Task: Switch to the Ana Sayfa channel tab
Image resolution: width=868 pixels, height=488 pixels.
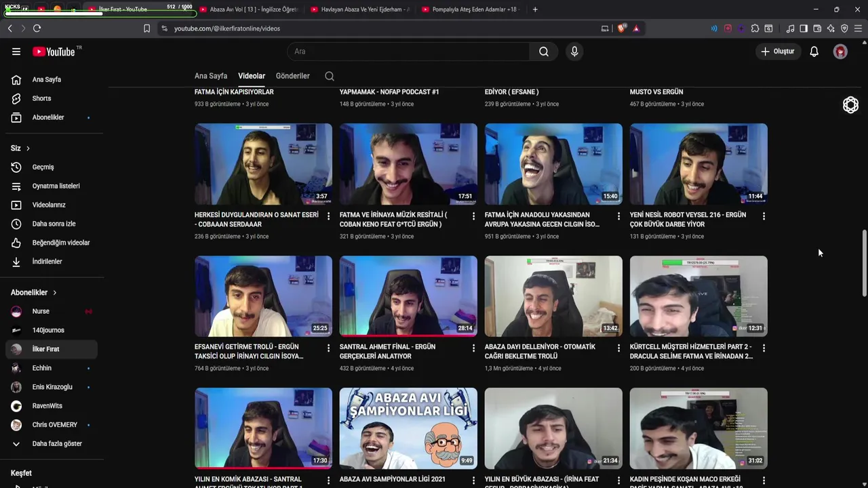Action: 211,76
